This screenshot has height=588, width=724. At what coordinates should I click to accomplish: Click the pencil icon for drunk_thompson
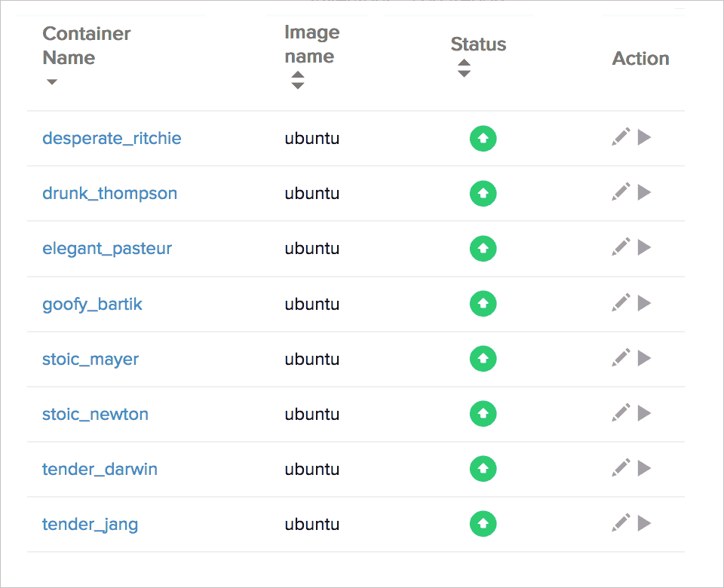click(621, 192)
